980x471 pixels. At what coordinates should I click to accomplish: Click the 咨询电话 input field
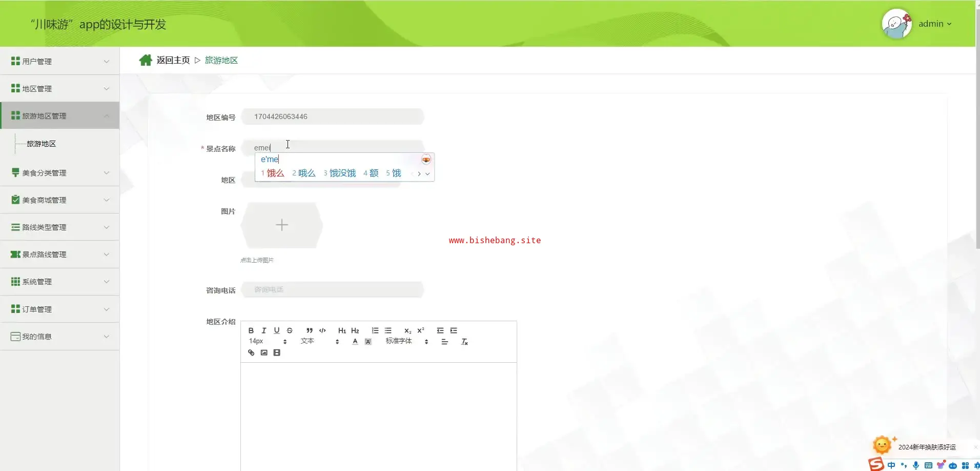(x=333, y=289)
